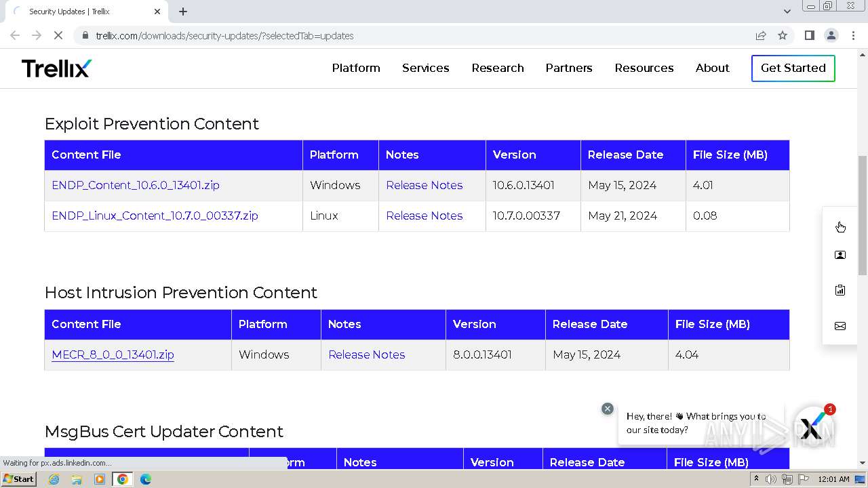Share this page icon in address bar

click(x=761, y=35)
